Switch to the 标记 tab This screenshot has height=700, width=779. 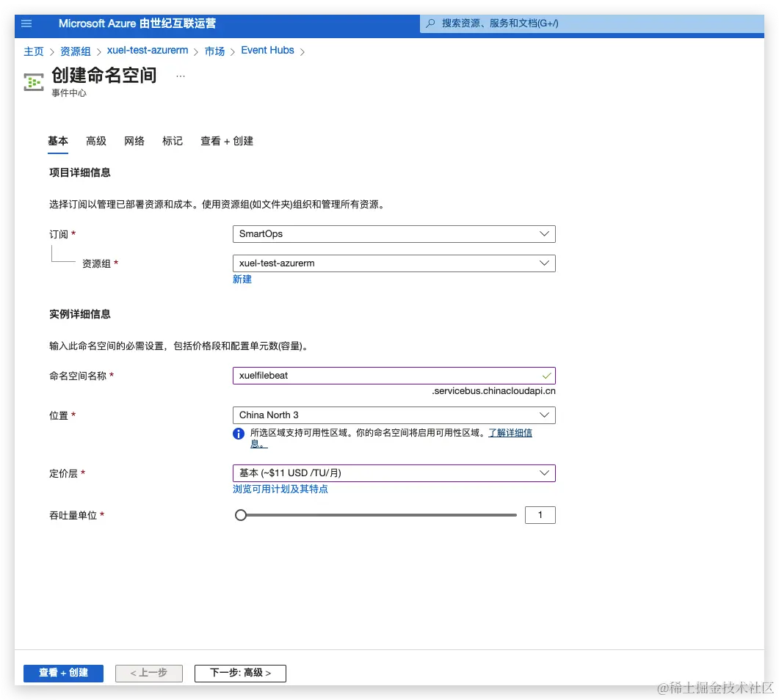pos(173,141)
